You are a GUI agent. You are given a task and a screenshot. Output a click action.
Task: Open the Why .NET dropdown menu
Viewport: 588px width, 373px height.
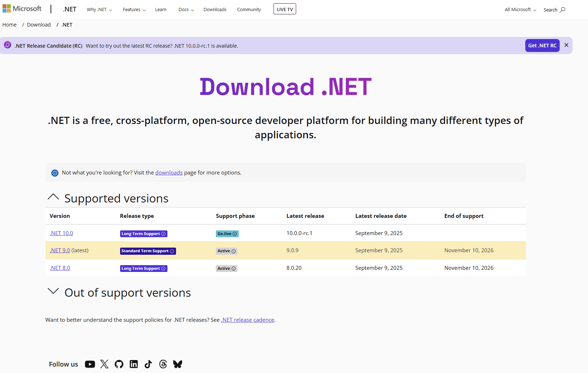99,10
